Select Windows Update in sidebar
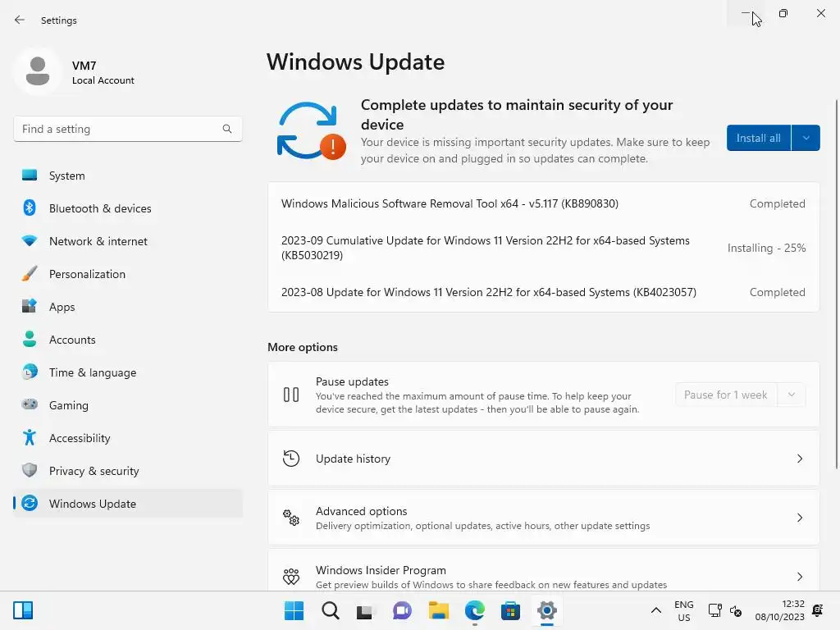The height and width of the screenshot is (630, 840). coord(128,503)
